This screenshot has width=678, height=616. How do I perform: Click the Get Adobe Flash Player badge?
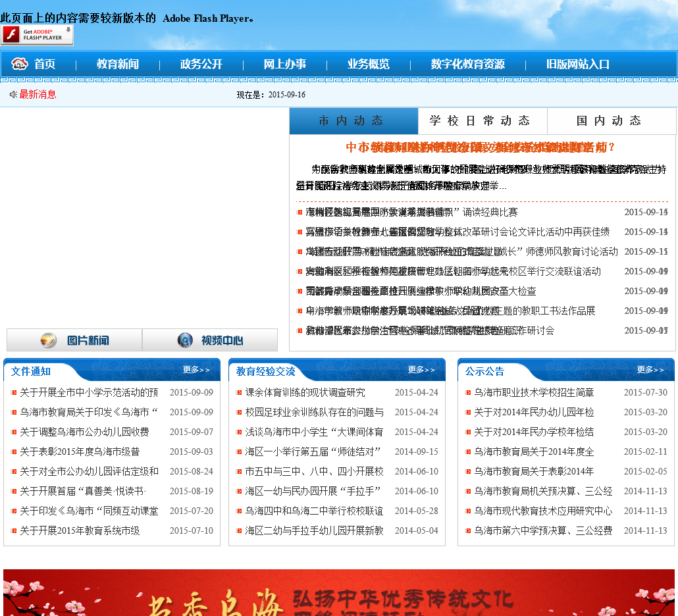[x=37, y=35]
